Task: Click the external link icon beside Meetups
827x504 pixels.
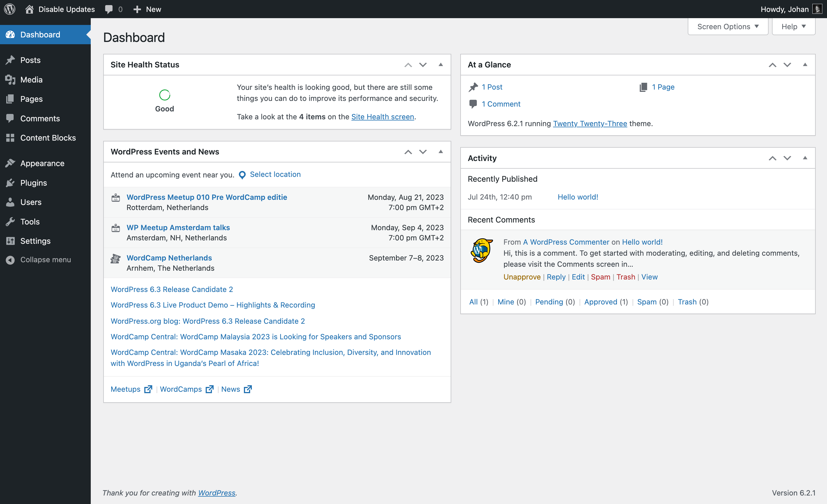Action: [x=148, y=389]
